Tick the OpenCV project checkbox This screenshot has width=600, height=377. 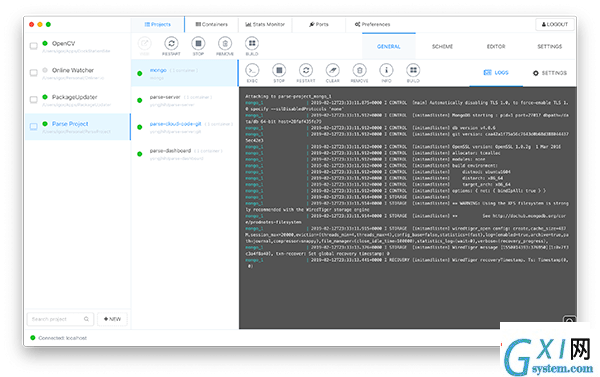(x=34, y=46)
